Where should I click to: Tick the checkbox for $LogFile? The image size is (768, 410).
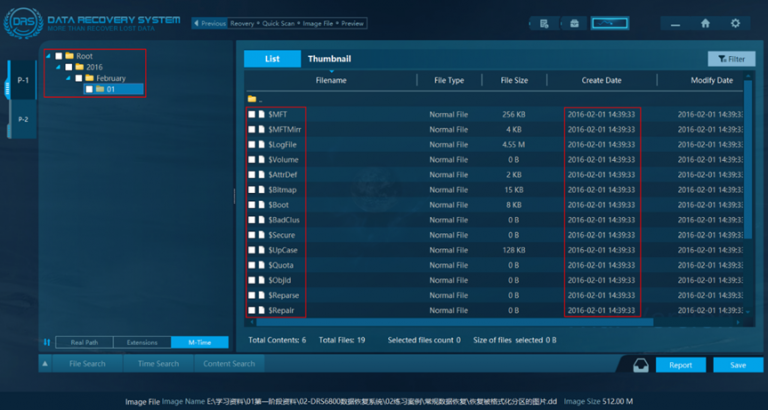pos(252,145)
